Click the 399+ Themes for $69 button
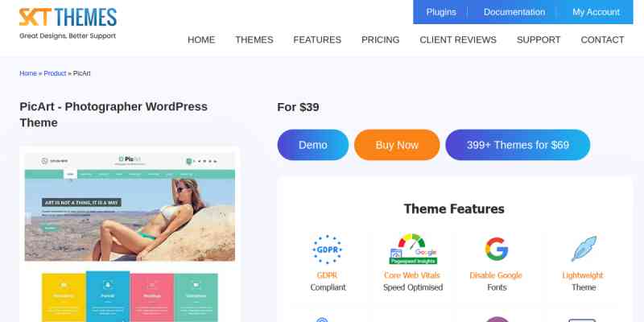Viewport: 644px width, 322px height. 518,145
